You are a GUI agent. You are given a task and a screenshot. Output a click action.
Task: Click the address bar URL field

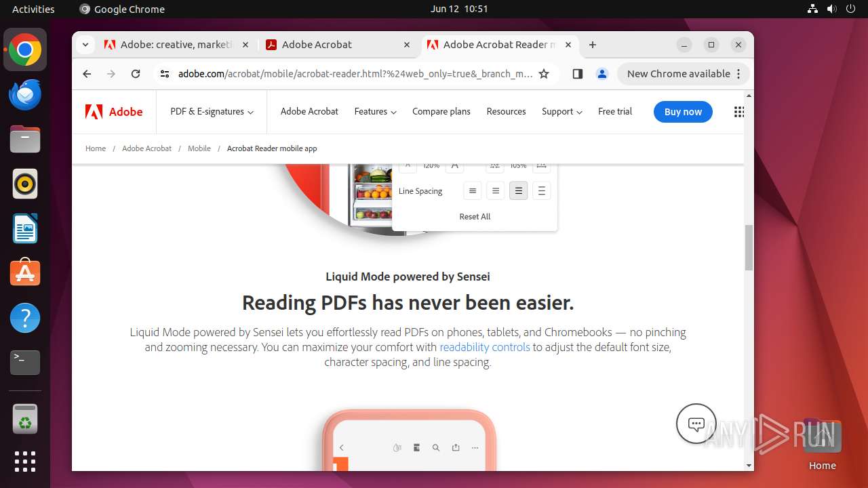355,74
